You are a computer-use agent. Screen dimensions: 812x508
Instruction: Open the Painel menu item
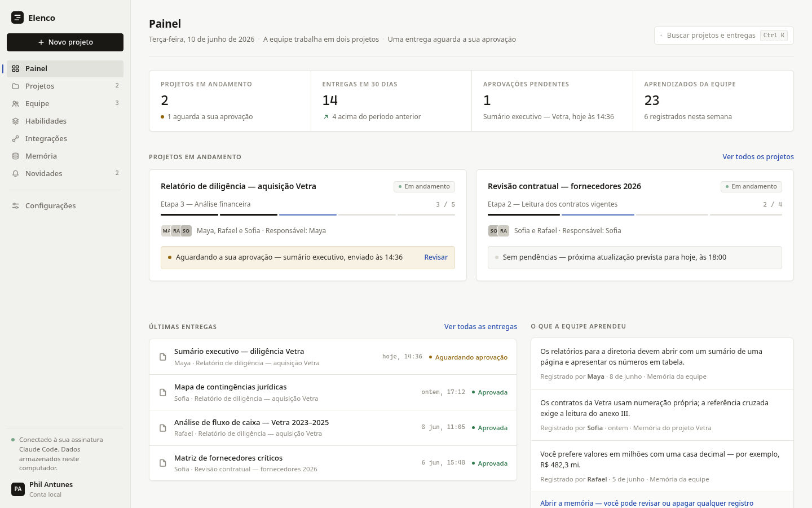(x=65, y=69)
